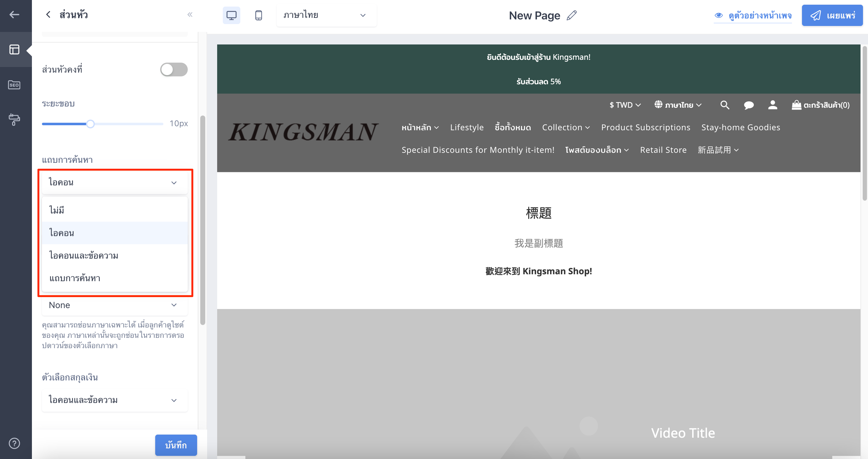Open the chat bubble icon in header
This screenshot has width=868, height=459.
point(749,105)
